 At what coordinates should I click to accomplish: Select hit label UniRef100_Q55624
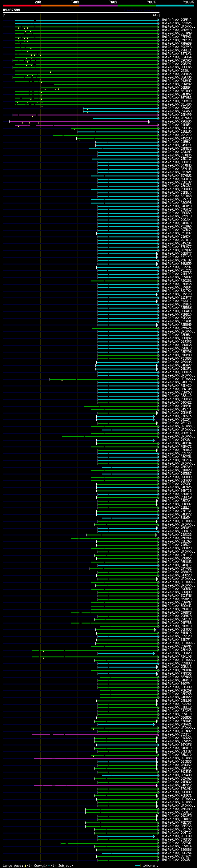coord(177,328)
